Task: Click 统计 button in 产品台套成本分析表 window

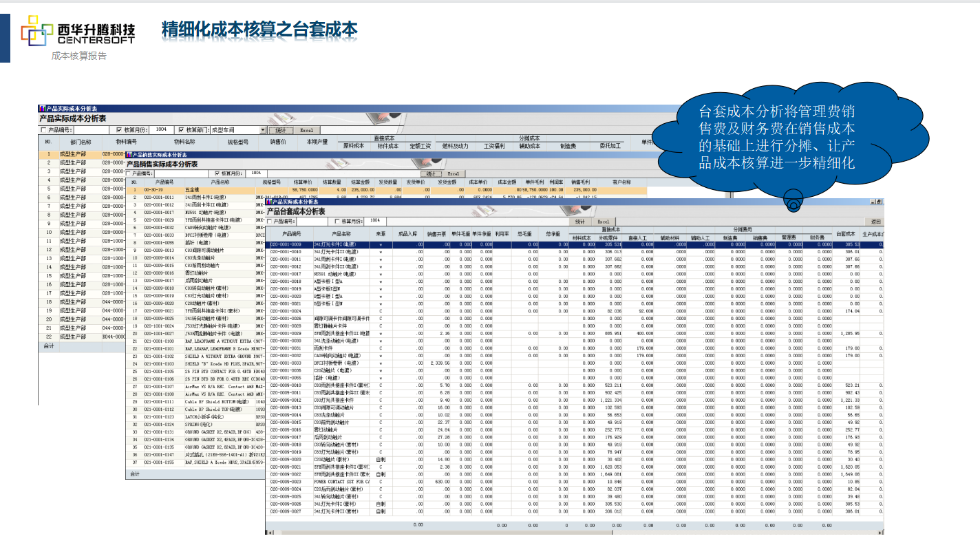Action: 579,222
